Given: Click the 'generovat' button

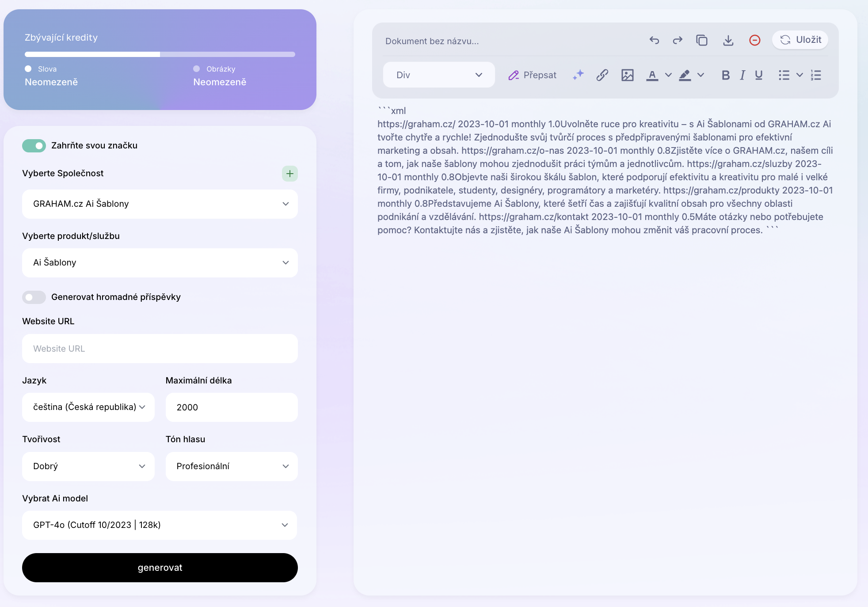Looking at the screenshot, I should coord(160,568).
